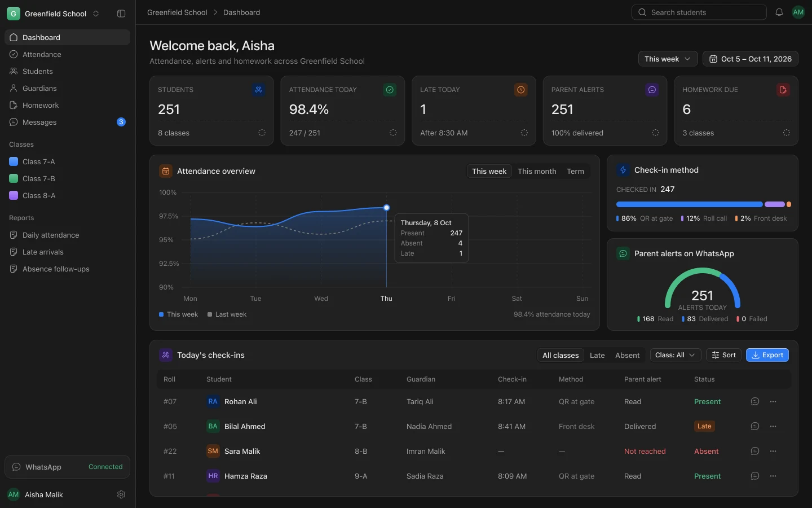
Task: Click message icon in Sara Malik row
Action: pos(755,451)
